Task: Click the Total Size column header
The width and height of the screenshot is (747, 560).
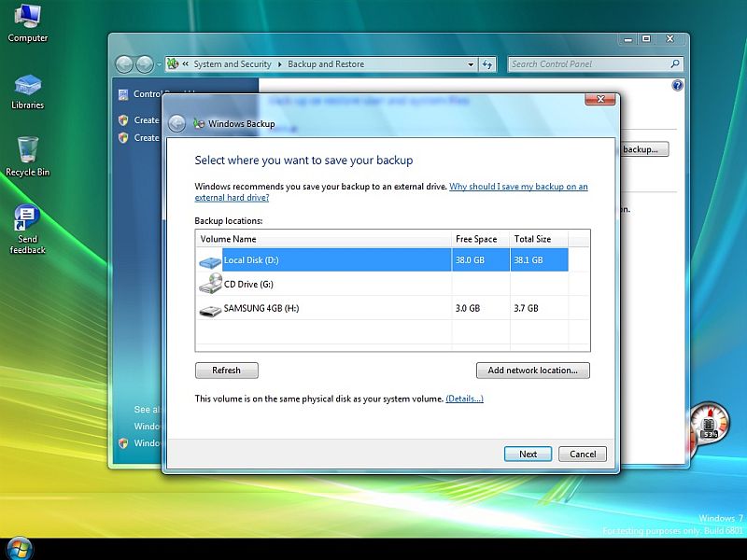Action: pyautogui.click(x=539, y=239)
